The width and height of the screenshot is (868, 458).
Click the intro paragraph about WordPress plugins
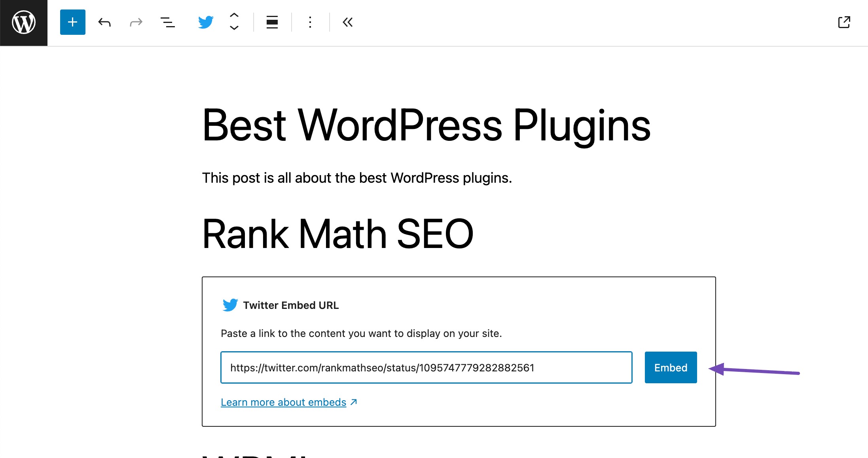(x=357, y=178)
